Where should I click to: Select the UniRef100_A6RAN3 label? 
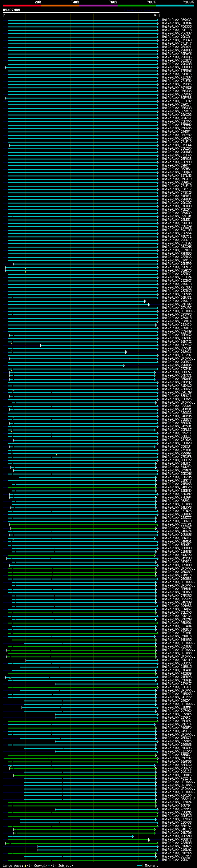click(176, 379)
